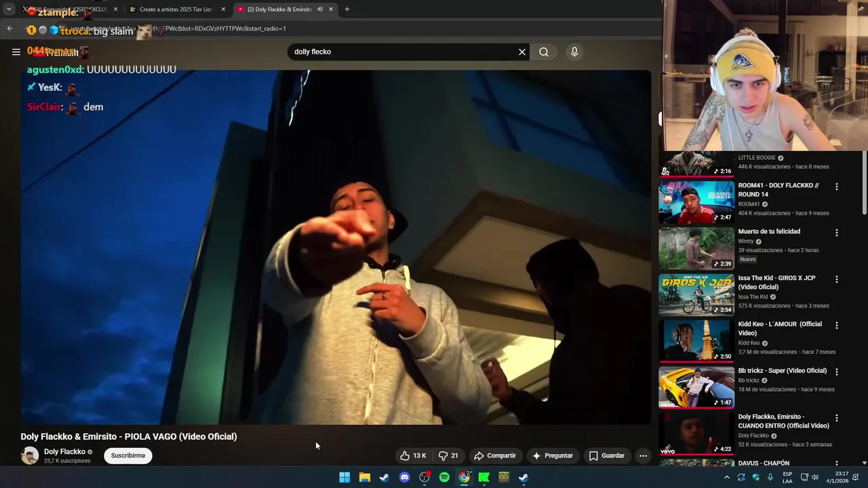
Task: Click the Preguntar button
Action: (553, 455)
